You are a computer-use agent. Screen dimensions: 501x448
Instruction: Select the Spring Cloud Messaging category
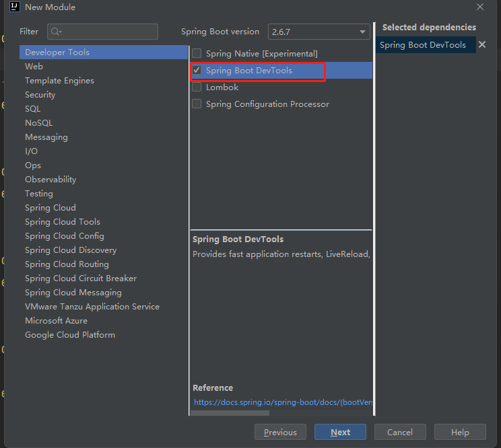click(104, 293)
